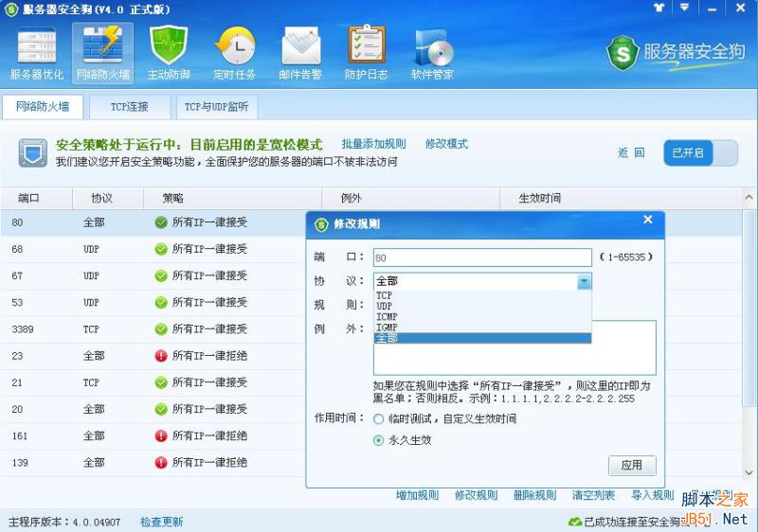This screenshot has width=758, height=532.
Task: Collapse the 协议 dropdown arrow
Action: click(x=584, y=281)
